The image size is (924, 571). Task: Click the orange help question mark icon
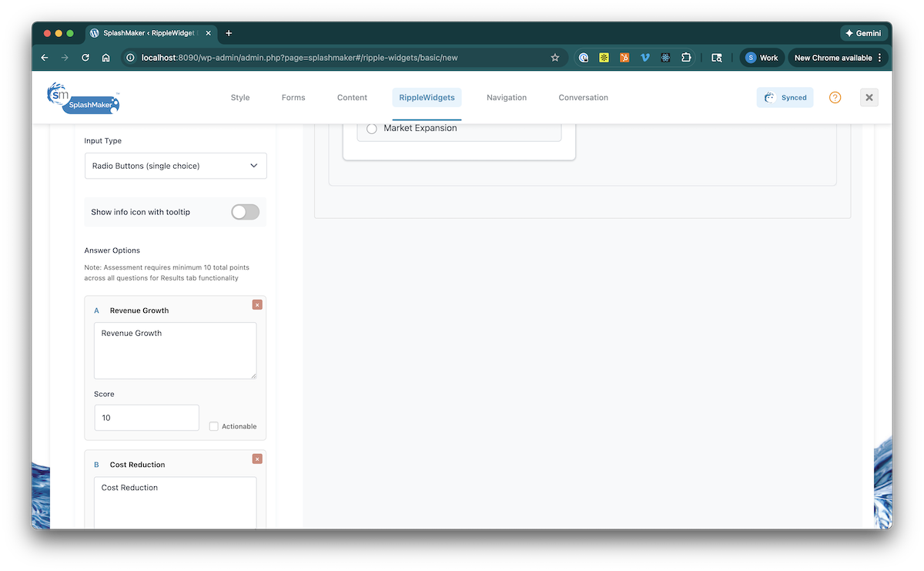coord(835,98)
